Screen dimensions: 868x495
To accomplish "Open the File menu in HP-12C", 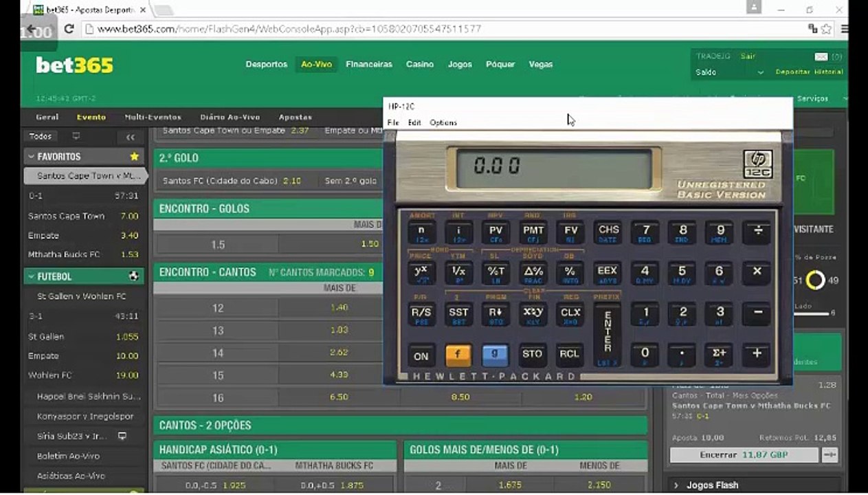I will tap(393, 122).
